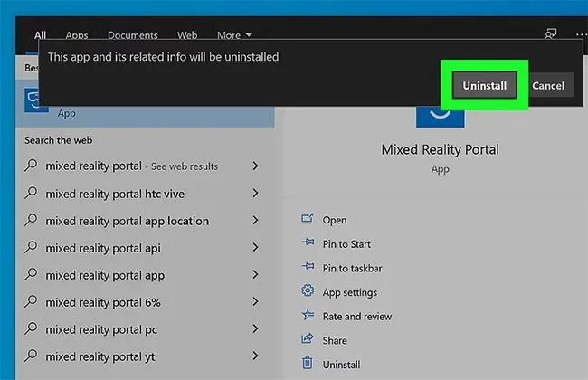The width and height of the screenshot is (588, 380).
Task: Cancel the uninstall dialog
Action: pos(548,86)
